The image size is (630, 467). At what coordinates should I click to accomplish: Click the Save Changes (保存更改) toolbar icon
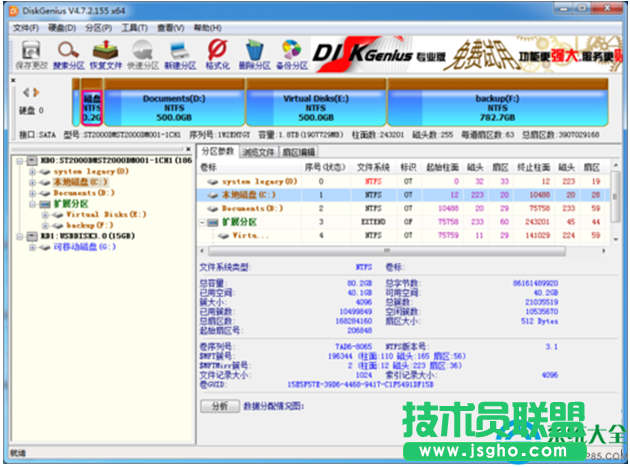31,55
